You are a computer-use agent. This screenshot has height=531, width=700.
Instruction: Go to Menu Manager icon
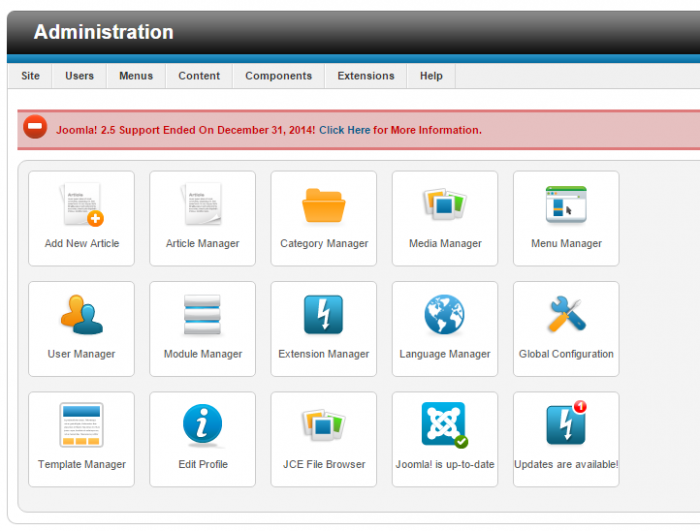(x=566, y=206)
